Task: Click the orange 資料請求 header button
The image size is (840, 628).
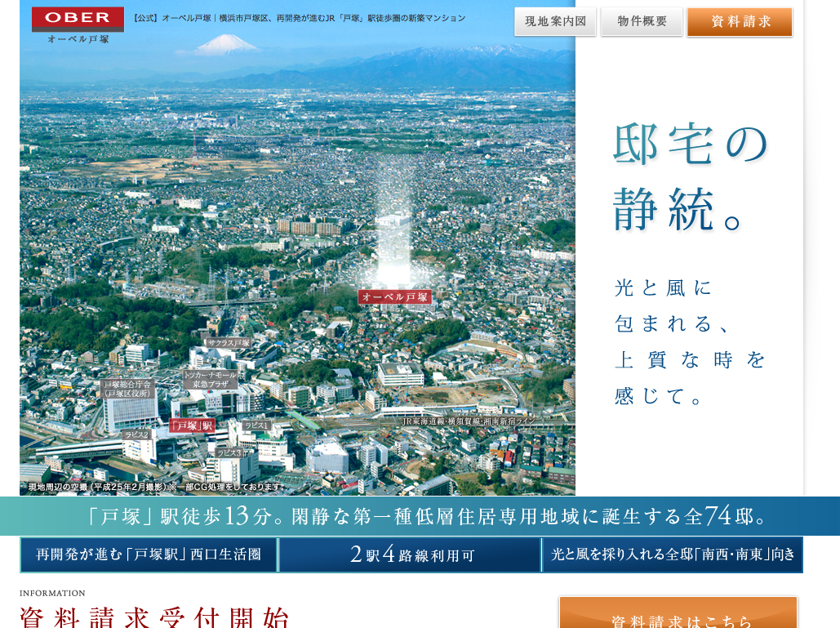Action: point(740,22)
